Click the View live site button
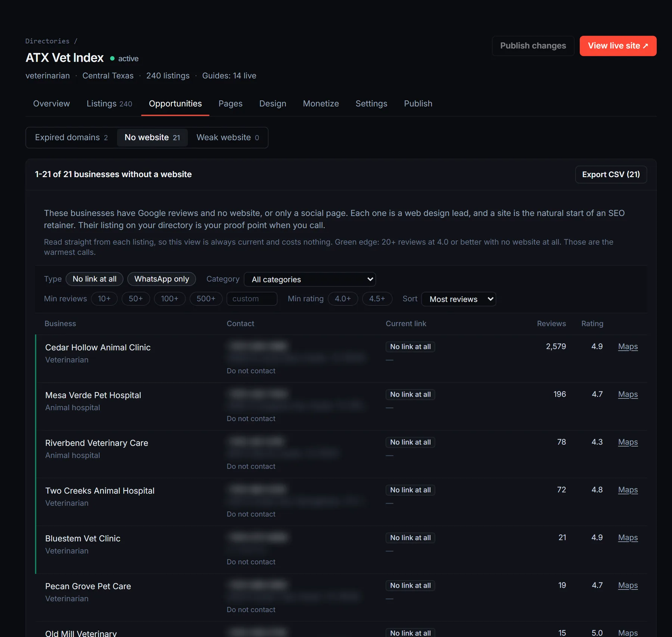The image size is (672, 637). [x=618, y=46]
